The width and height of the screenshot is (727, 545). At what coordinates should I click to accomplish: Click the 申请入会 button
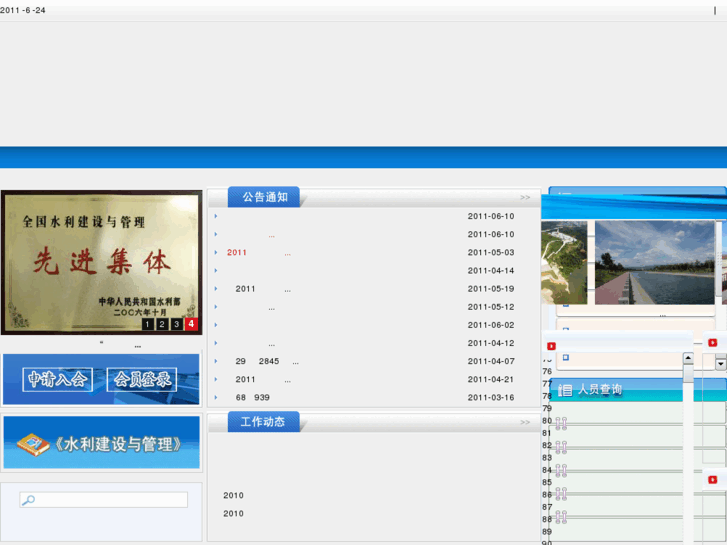(x=57, y=379)
